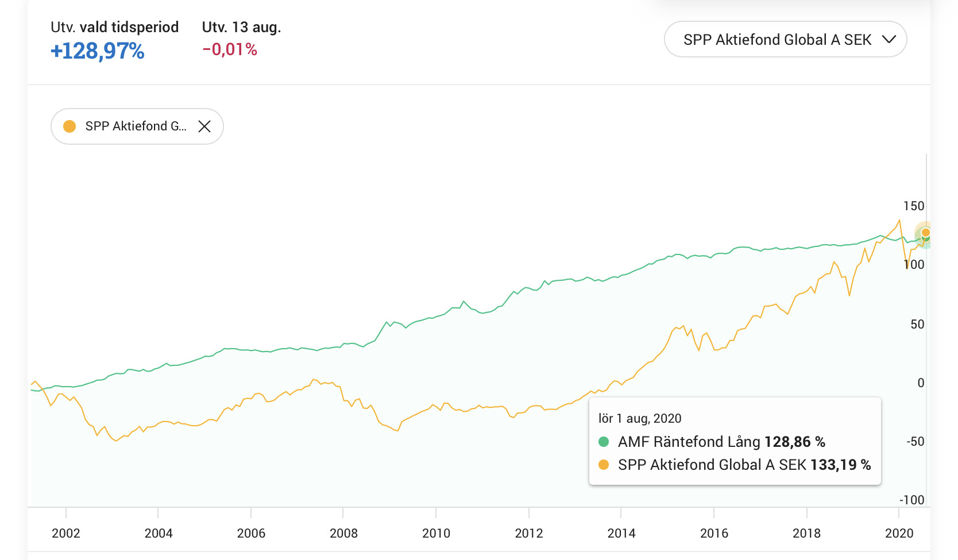958x560 pixels.
Task: Click the orange dot beside tooltip's SPP Aktiefond Global
Action: coord(604,465)
